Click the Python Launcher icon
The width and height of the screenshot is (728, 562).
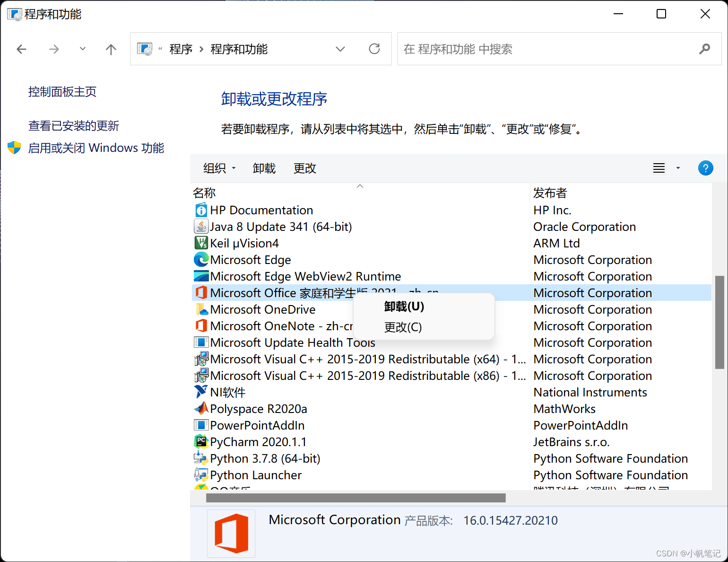201,474
